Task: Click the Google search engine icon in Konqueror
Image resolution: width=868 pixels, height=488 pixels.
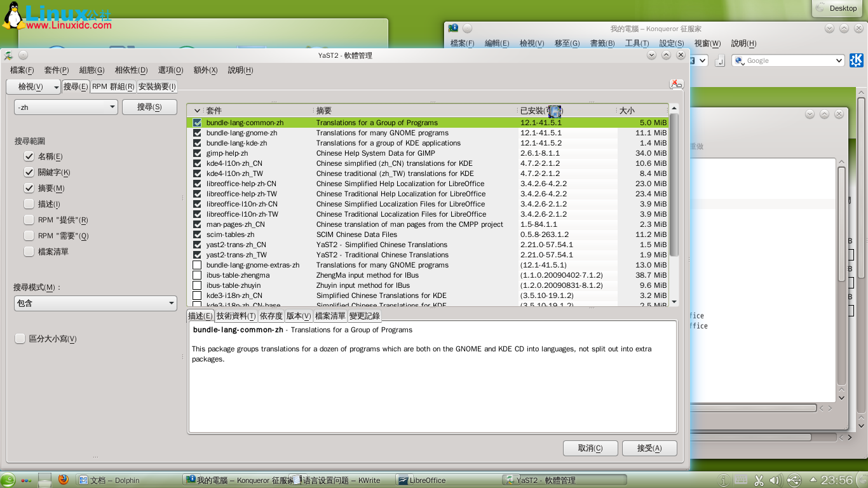Action: pos(740,60)
